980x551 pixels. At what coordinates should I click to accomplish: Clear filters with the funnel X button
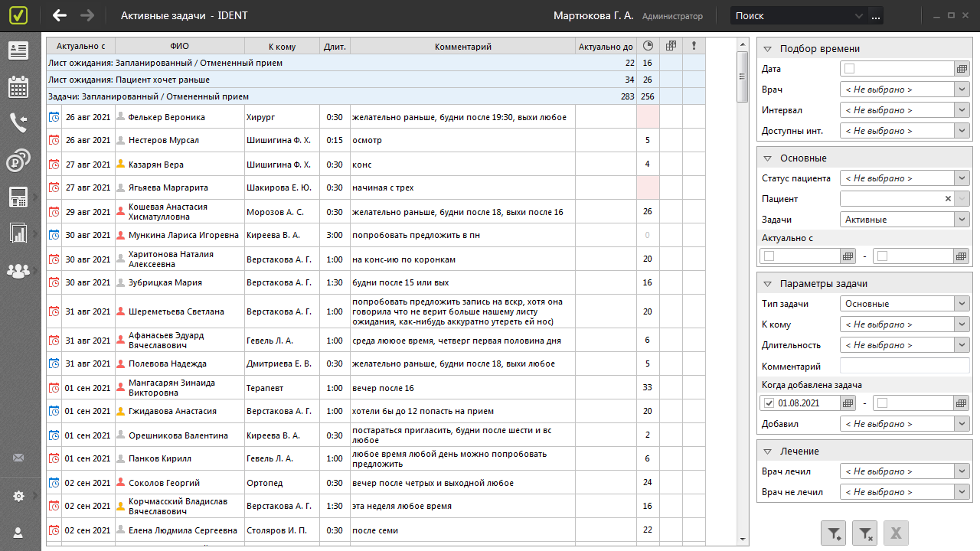click(864, 533)
